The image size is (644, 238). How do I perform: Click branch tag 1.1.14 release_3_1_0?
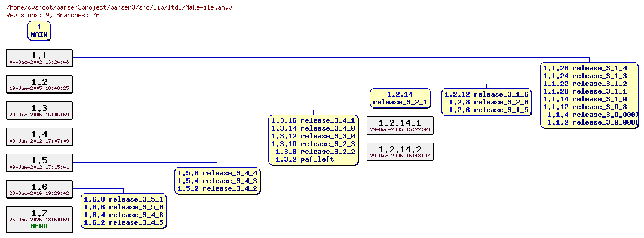[x=585, y=99]
